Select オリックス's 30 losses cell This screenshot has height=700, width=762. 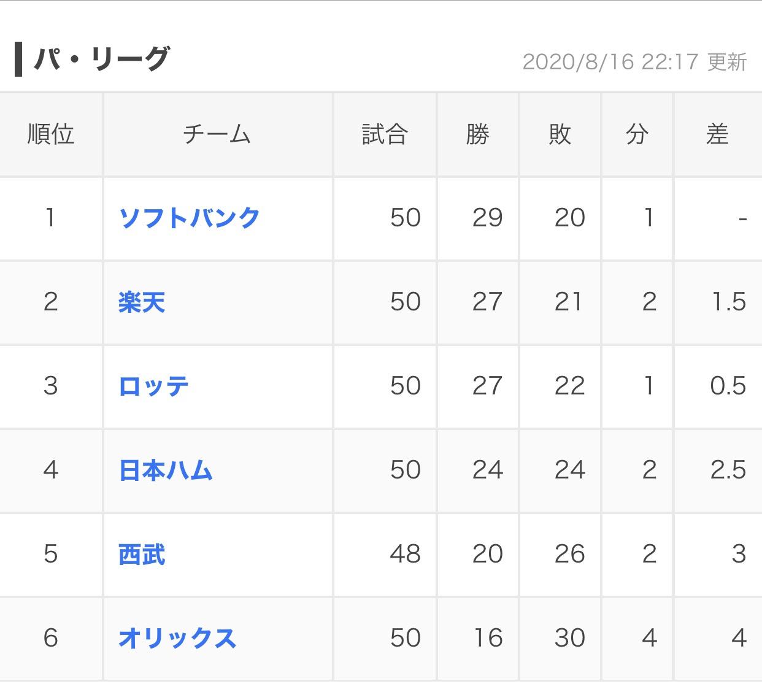(560, 638)
